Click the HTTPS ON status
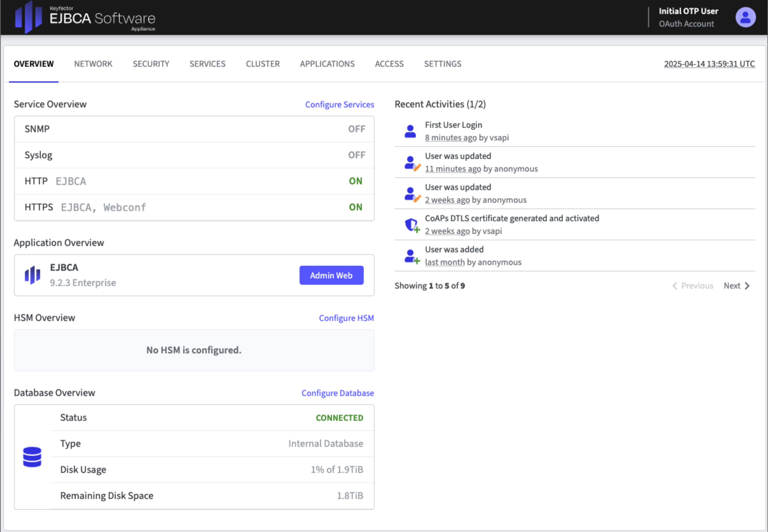Viewport: 768px width, 532px height. pyautogui.click(x=355, y=207)
